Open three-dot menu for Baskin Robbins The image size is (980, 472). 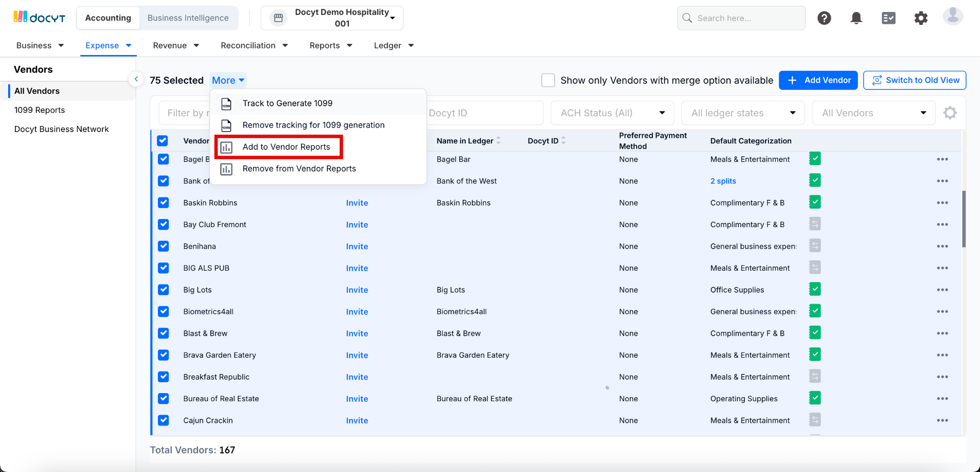[942, 203]
